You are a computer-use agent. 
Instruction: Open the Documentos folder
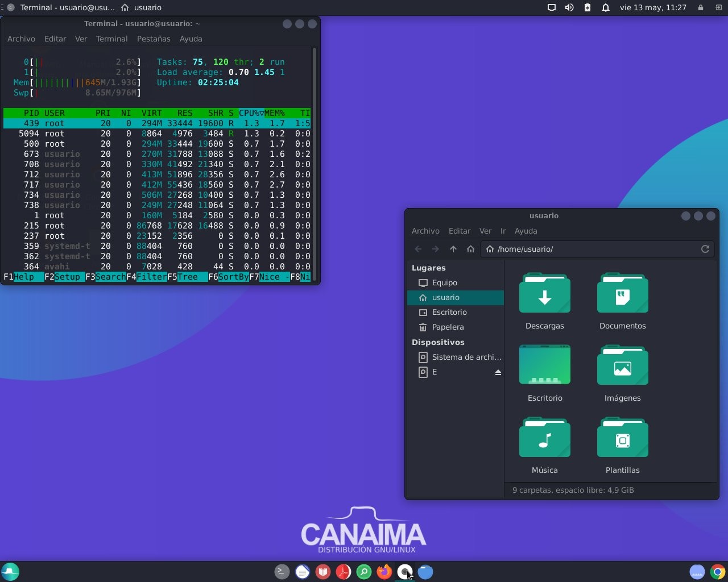623,301
